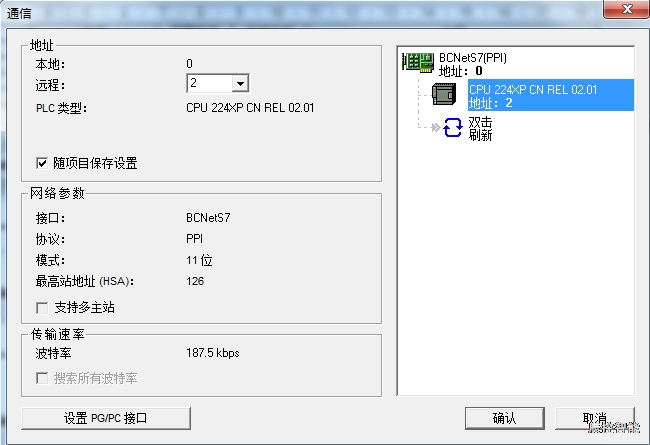Click the PLC 类型 value in the address section
650x445 pixels.
tap(250, 108)
